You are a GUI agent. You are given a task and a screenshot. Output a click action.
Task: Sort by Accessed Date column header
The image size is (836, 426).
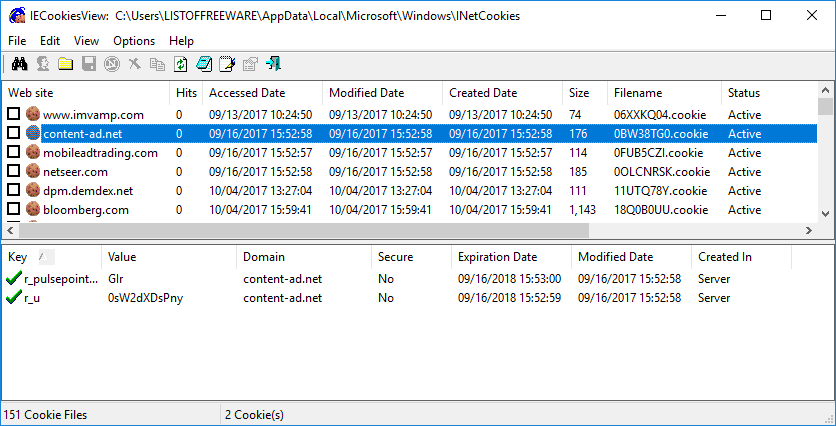point(263,93)
